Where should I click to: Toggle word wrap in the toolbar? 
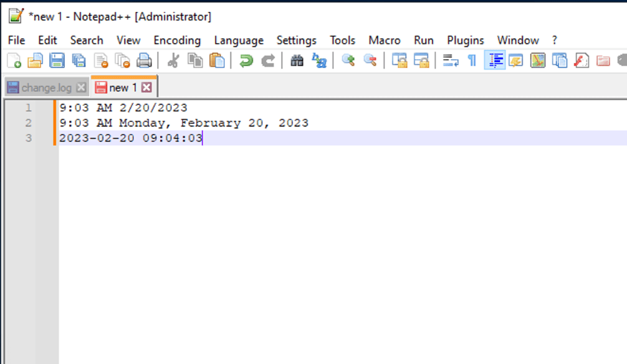(450, 60)
